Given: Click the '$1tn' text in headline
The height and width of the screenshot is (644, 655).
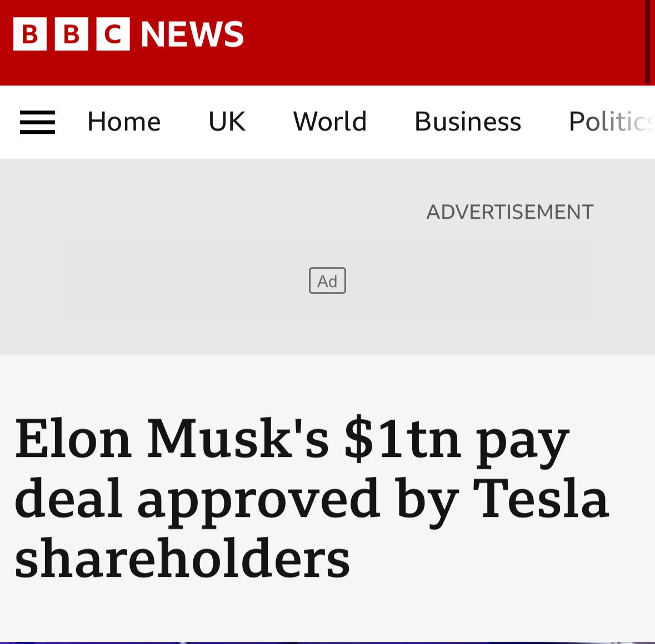Looking at the screenshot, I should [x=402, y=439].
